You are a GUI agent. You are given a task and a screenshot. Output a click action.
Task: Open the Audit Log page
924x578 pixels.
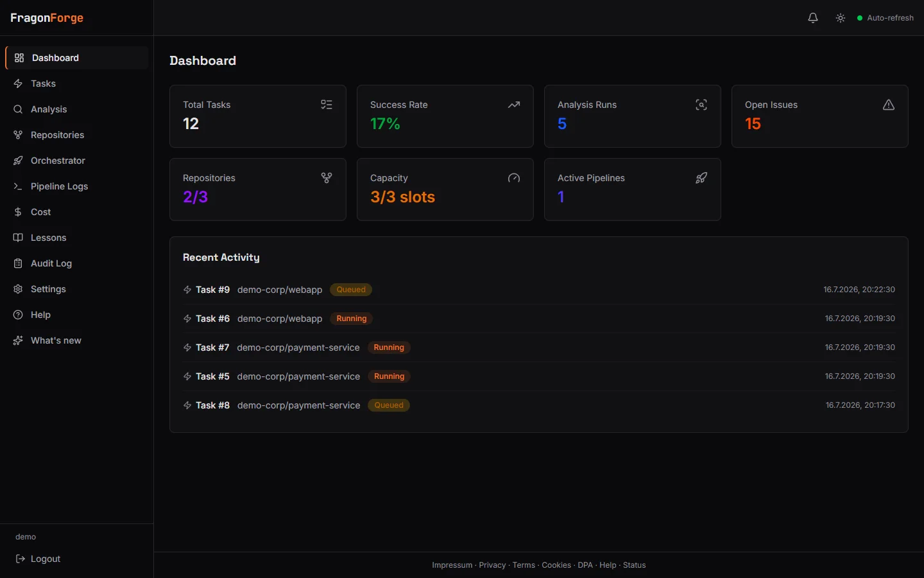[x=77, y=263]
